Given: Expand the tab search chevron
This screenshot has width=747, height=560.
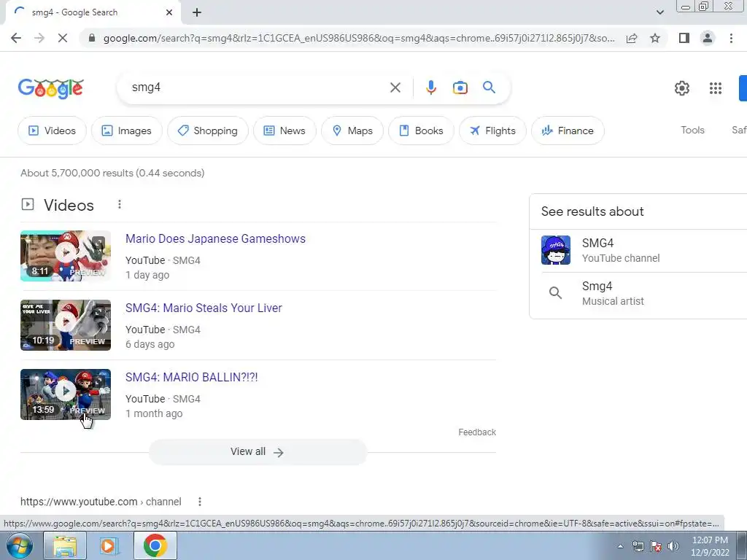Looking at the screenshot, I should pyautogui.click(x=659, y=12).
